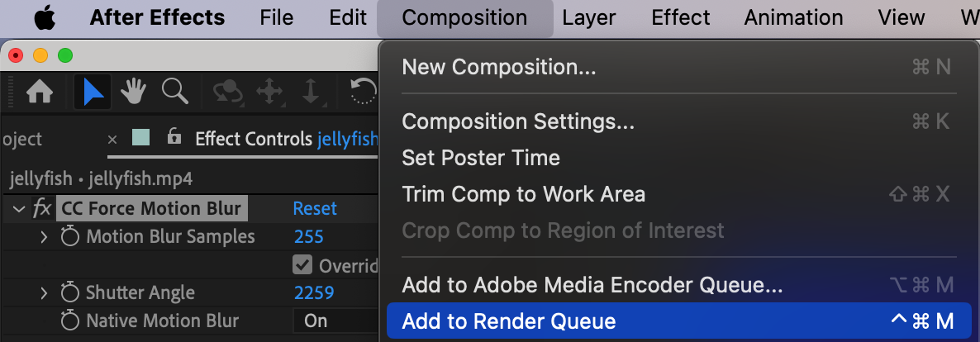Select the Pan camera tool

(x=270, y=93)
